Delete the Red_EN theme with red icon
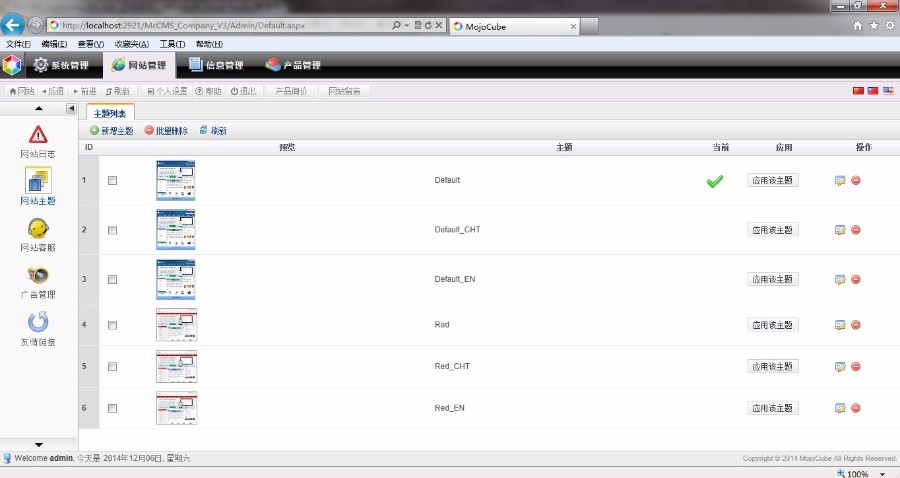 click(x=856, y=408)
